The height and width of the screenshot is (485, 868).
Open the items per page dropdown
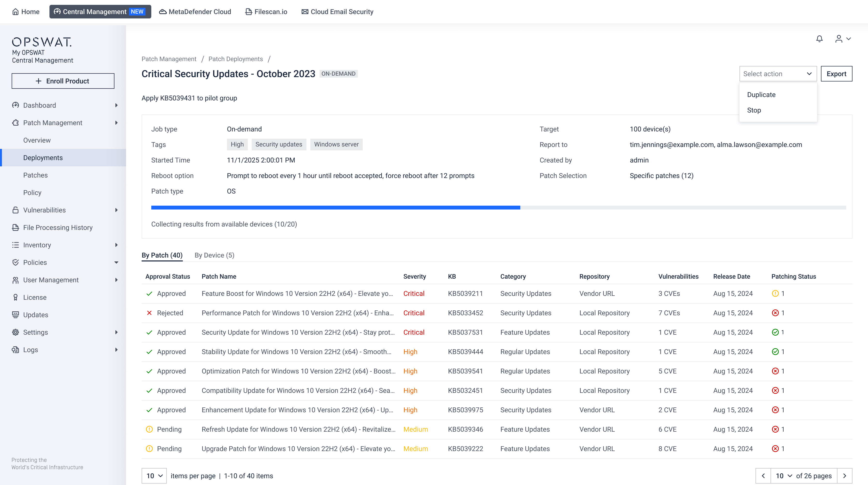coord(154,476)
